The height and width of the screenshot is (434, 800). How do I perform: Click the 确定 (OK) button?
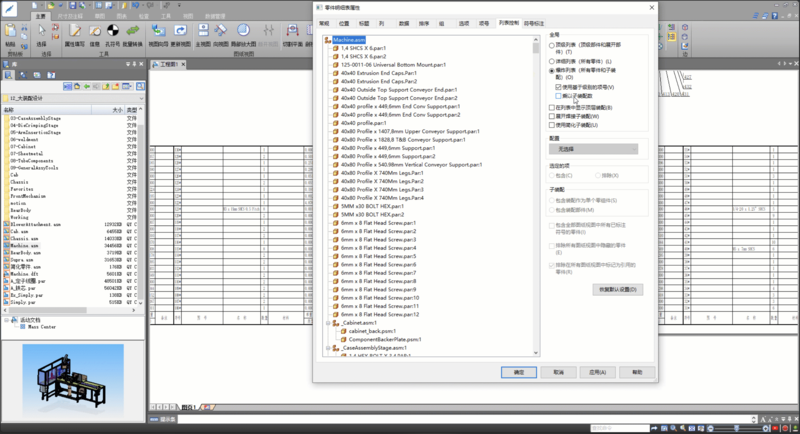(519, 372)
